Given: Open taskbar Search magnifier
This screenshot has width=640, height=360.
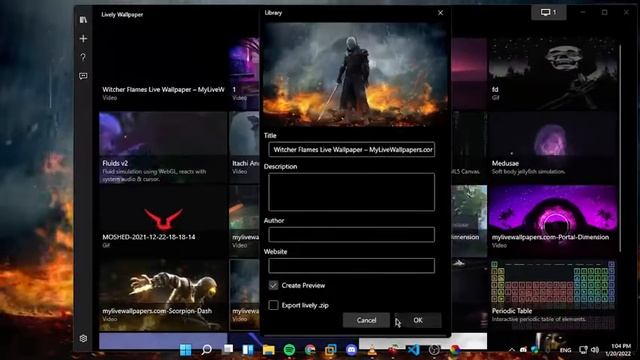Looking at the screenshot, I should 207,349.
